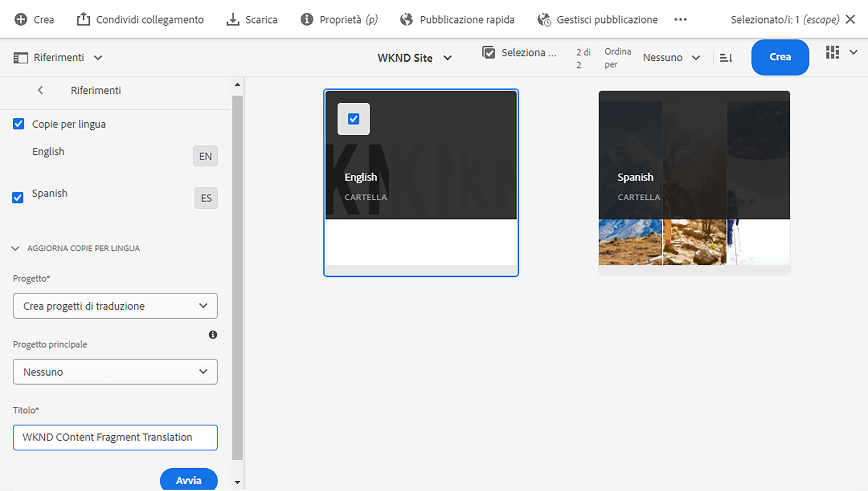Open the more actions ellipsis menu

tap(680, 19)
